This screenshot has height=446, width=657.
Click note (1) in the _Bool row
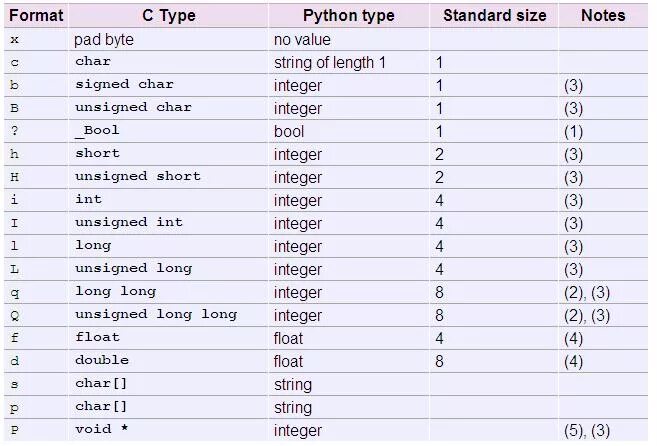[x=573, y=132]
